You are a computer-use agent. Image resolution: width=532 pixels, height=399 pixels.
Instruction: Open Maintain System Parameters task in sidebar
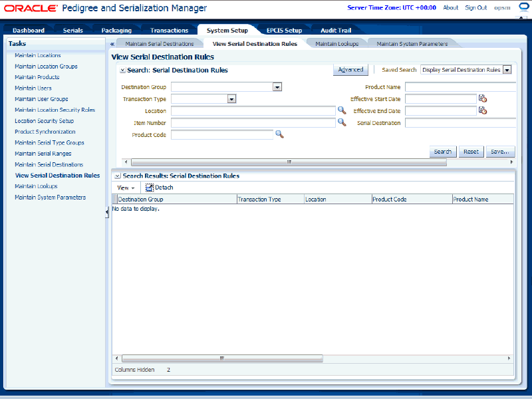(x=51, y=197)
